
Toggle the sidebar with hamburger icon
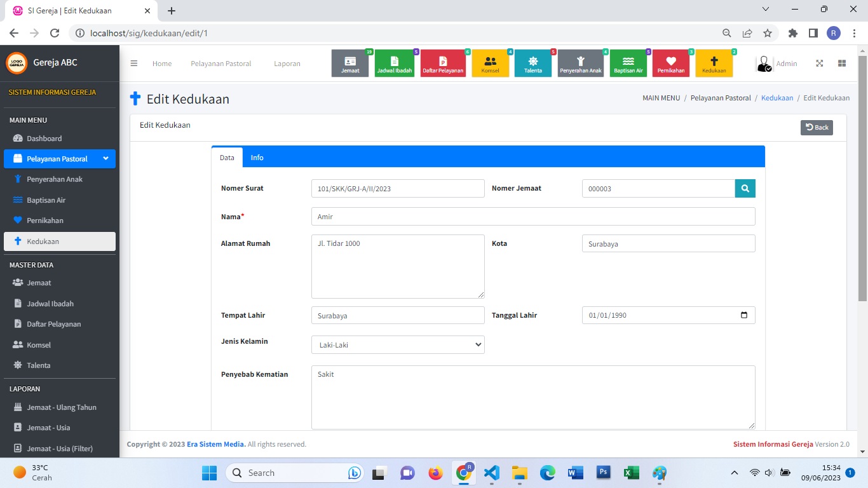pyautogui.click(x=134, y=64)
